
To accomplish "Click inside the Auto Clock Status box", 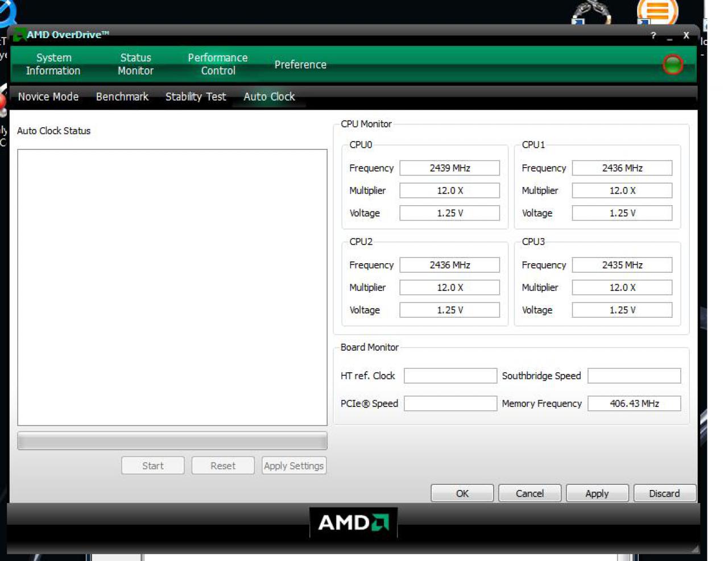I will (172, 288).
